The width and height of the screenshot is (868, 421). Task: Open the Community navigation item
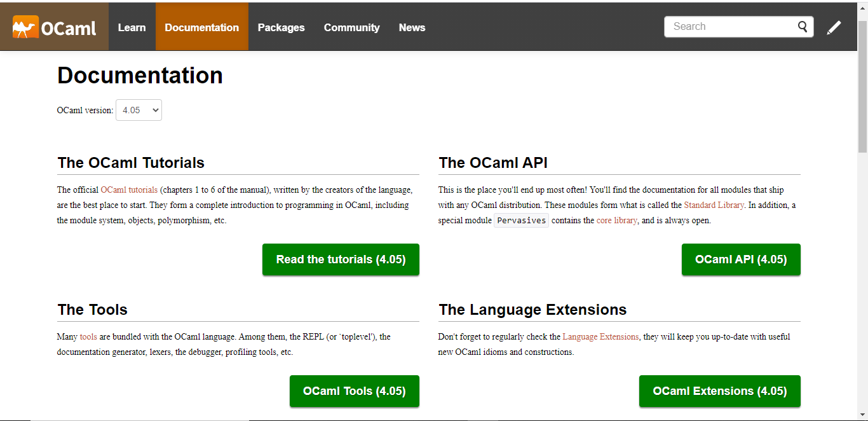point(351,27)
